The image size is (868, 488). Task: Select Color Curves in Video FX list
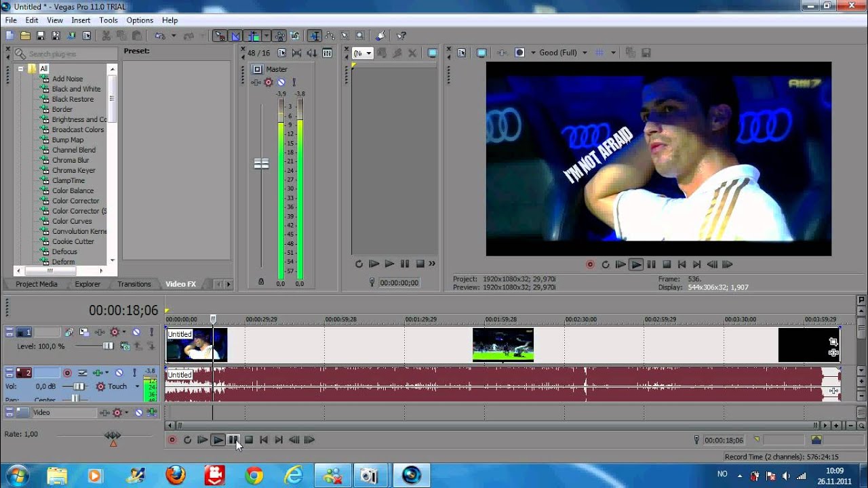click(x=72, y=221)
